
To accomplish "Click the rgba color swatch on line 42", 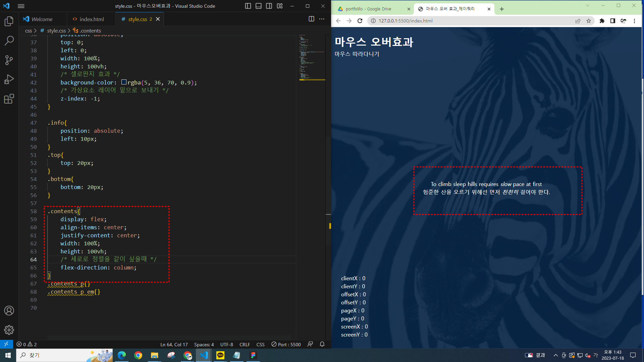I will pos(124,82).
